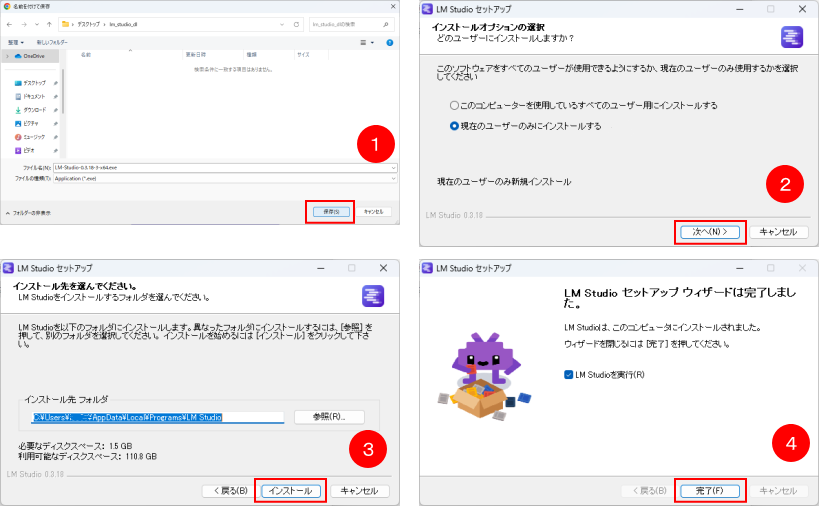Click the Chrome icon in save dialog title bar
The image size is (819, 506).
7,6
